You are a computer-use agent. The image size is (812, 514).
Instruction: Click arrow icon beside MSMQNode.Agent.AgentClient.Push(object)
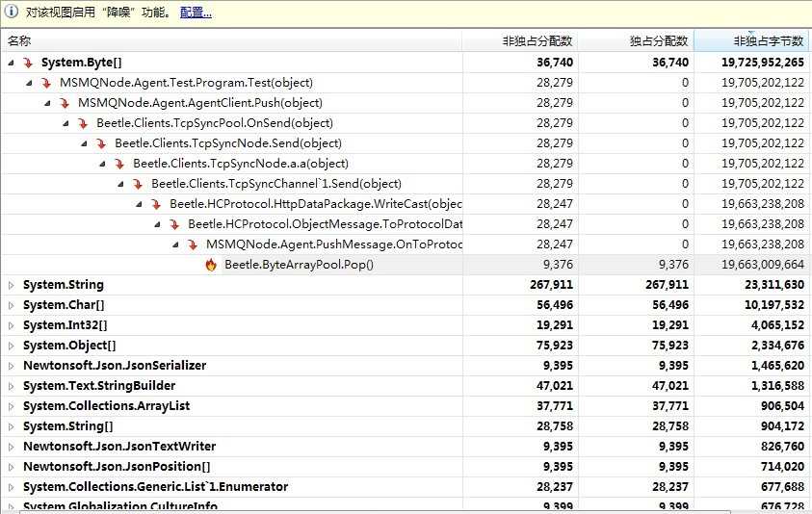coord(65,103)
